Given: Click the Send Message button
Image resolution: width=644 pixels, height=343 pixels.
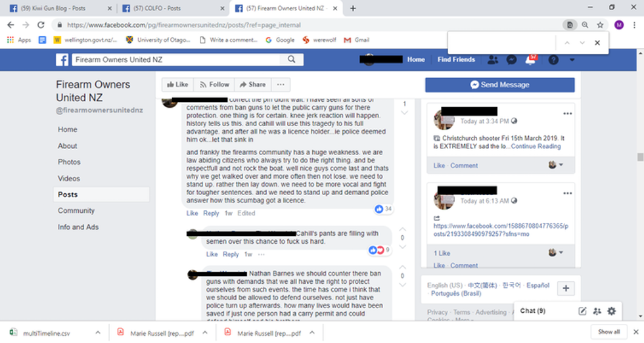Looking at the screenshot, I should (500, 85).
